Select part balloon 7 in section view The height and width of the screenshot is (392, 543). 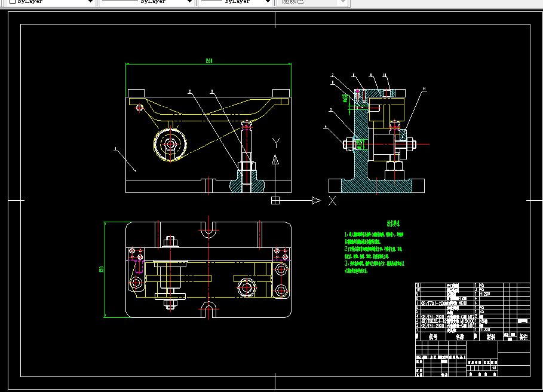[333, 75]
